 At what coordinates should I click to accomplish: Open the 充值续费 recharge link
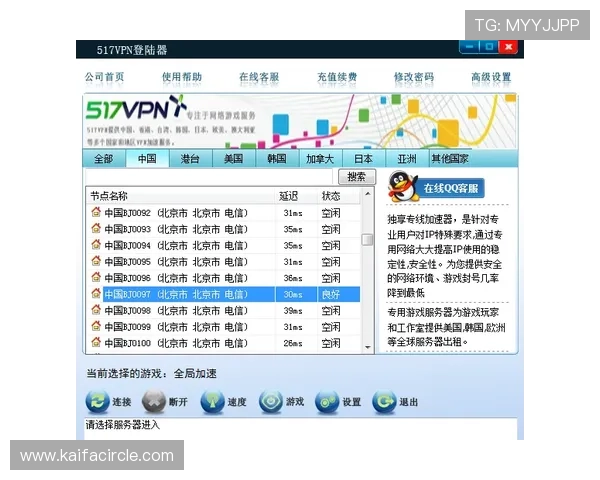tap(337, 77)
